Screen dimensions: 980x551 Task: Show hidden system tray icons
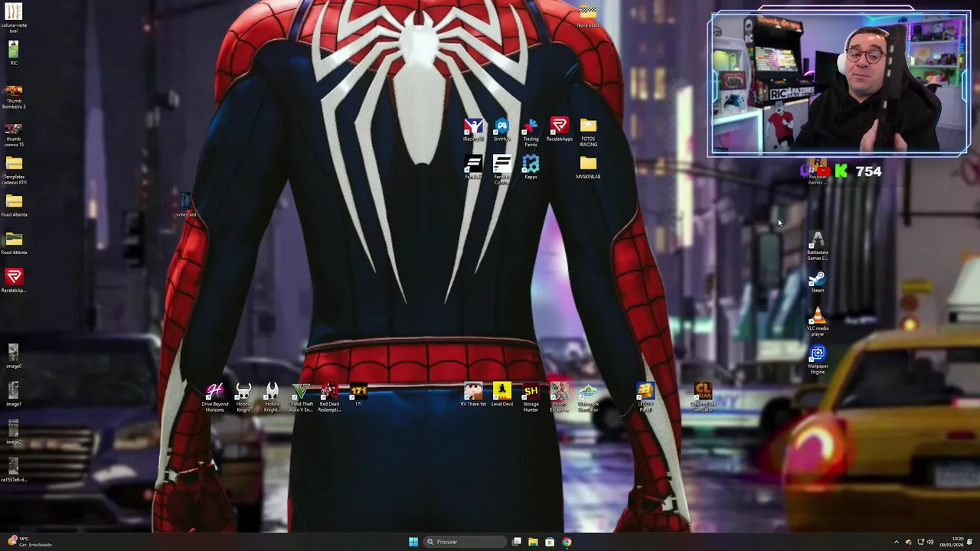point(897,542)
